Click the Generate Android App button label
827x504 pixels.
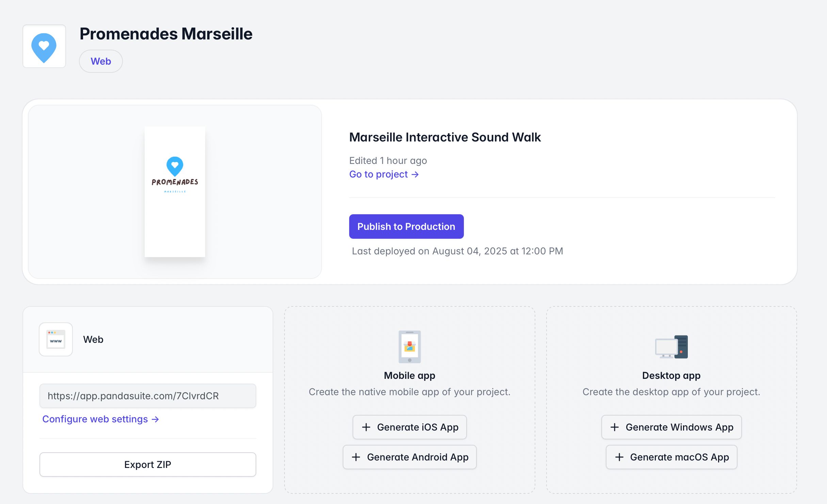[418, 457]
